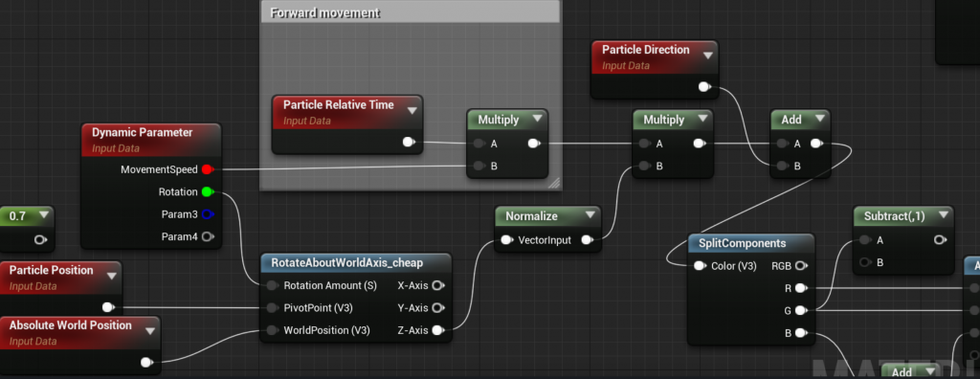980x379 pixels.
Task: Click the Param4 output pin
Action: pyautogui.click(x=208, y=237)
